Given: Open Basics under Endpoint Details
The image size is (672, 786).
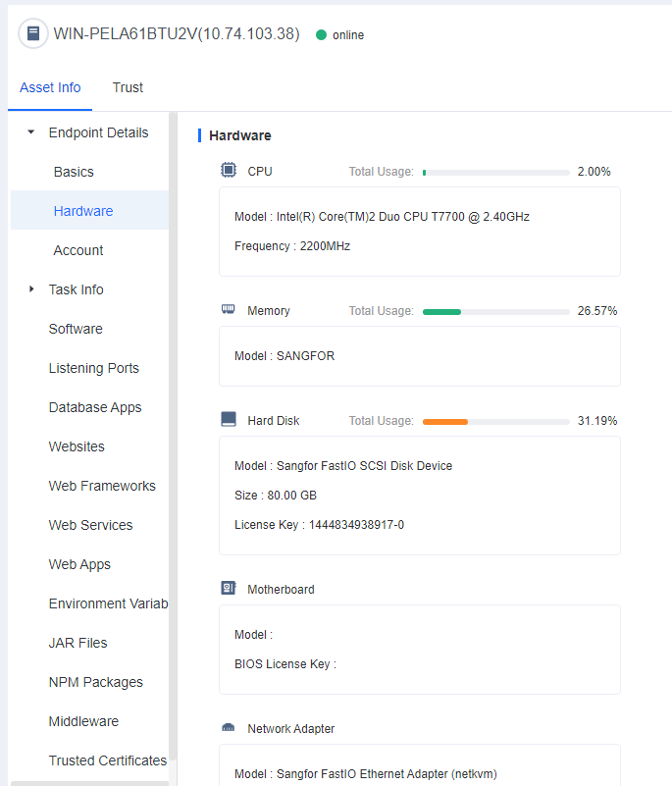Looking at the screenshot, I should (74, 172).
